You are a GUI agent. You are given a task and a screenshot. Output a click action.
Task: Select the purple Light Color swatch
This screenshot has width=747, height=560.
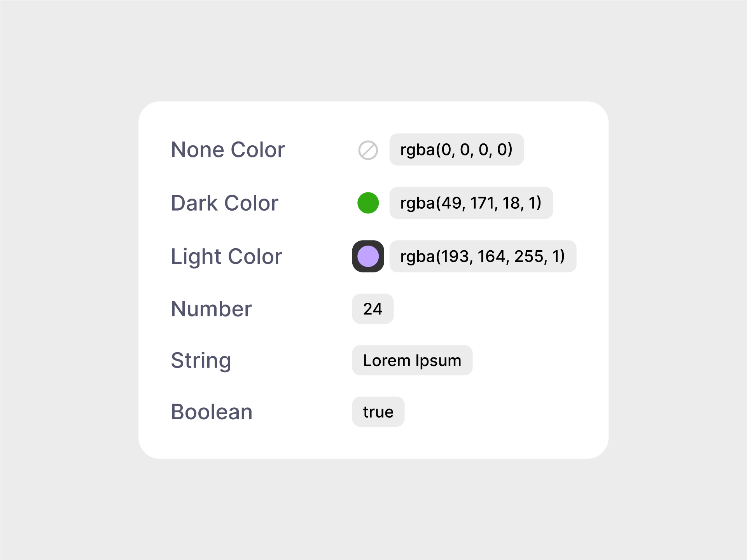(x=368, y=256)
